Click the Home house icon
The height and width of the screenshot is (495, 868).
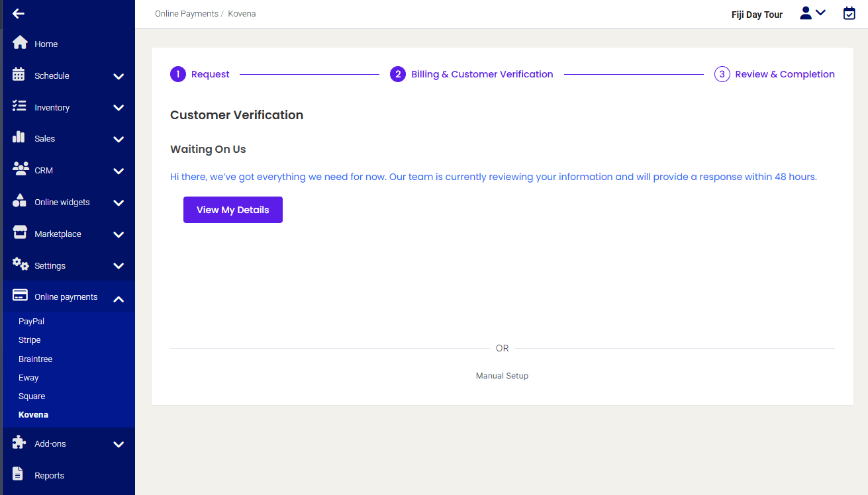click(20, 42)
